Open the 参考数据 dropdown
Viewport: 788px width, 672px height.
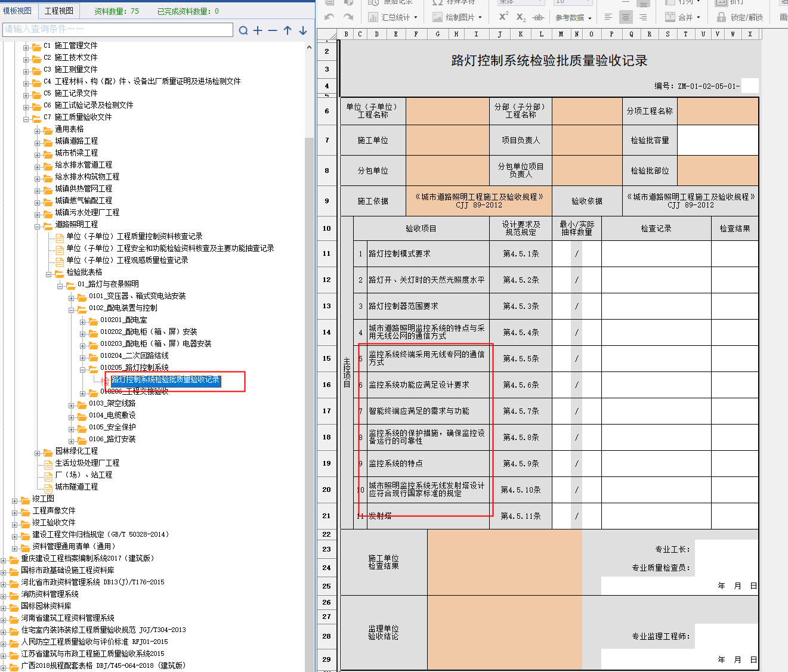click(573, 17)
